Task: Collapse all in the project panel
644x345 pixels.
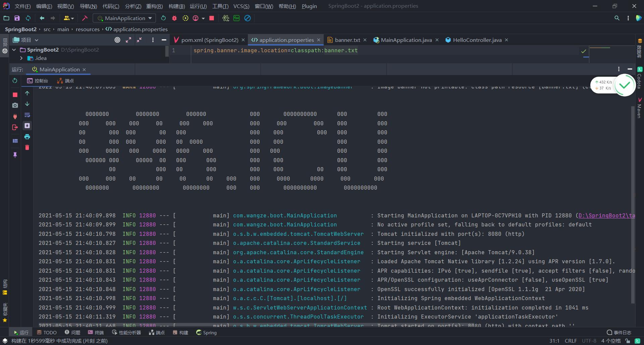Action: (x=140, y=40)
